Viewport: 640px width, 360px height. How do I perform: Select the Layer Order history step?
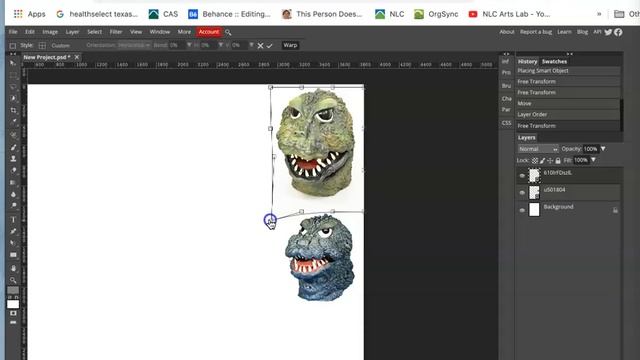[x=569, y=115]
